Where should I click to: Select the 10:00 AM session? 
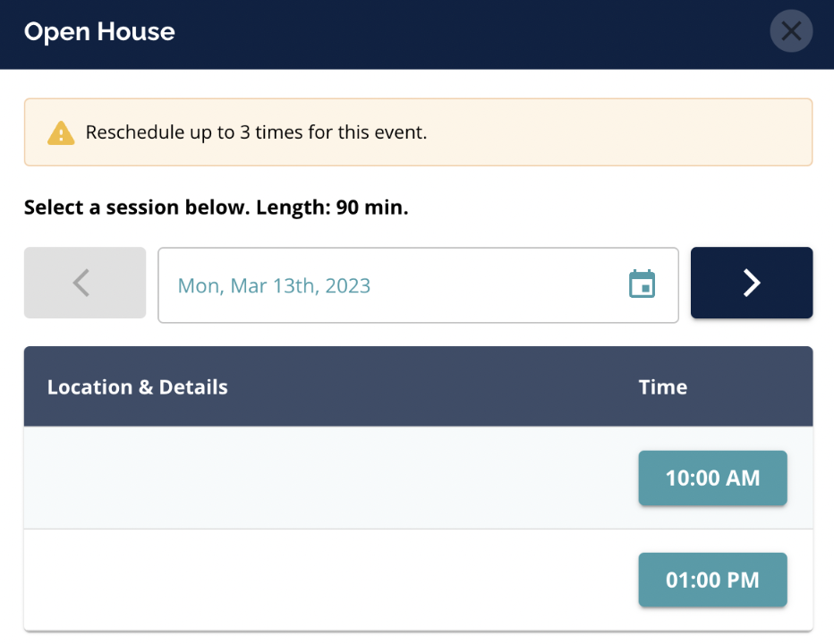(712, 479)
